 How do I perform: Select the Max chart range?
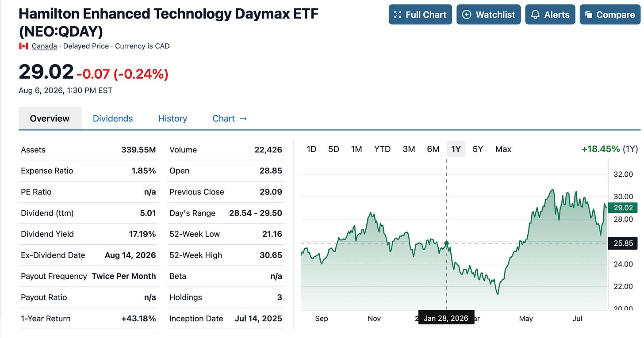click(503, 149)
